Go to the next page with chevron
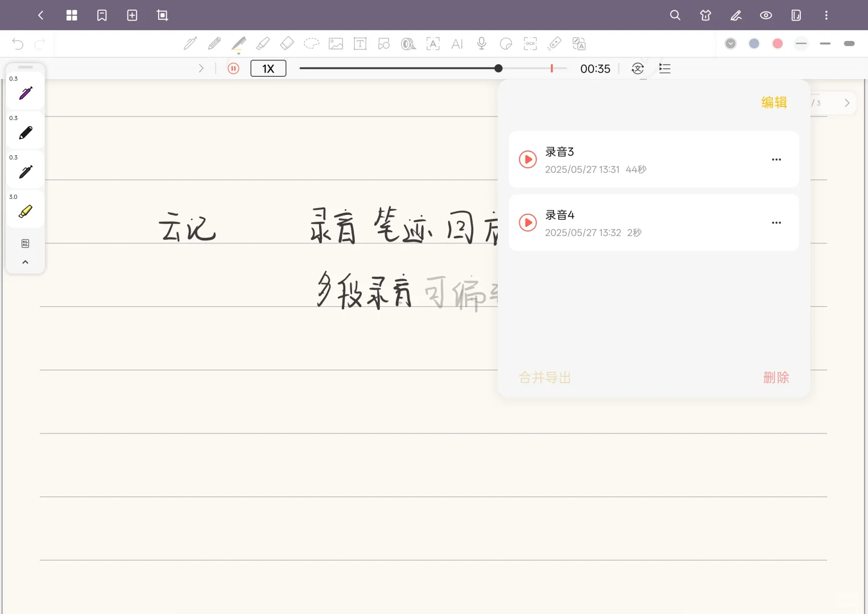The image size is (868, 614). coord(847,103)
